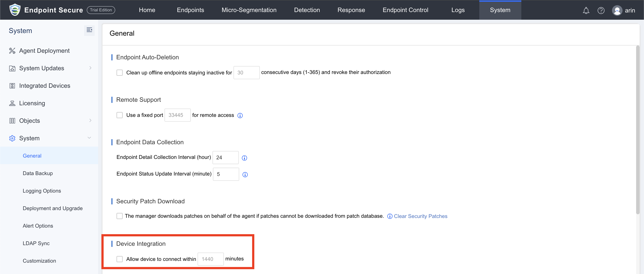The image size is (644, 274).
Task: Click the Licensing stamp icon
Action: [x=12, y=103]
